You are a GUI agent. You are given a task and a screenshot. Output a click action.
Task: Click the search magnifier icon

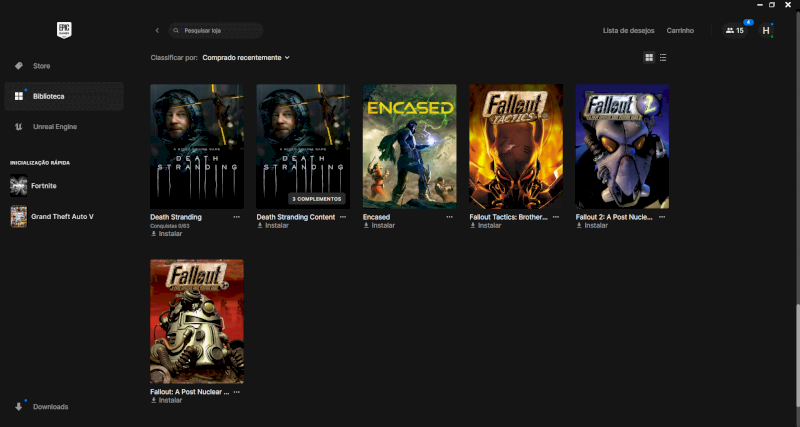176,31
